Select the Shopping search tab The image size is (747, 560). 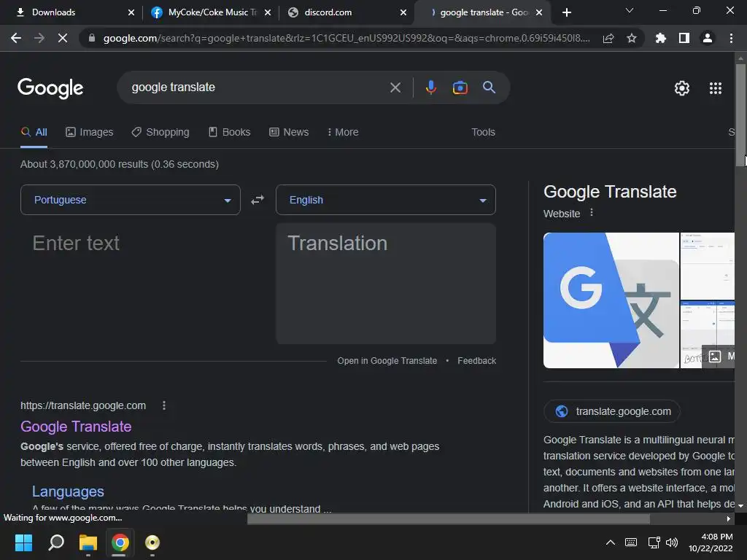pos(160,132)
